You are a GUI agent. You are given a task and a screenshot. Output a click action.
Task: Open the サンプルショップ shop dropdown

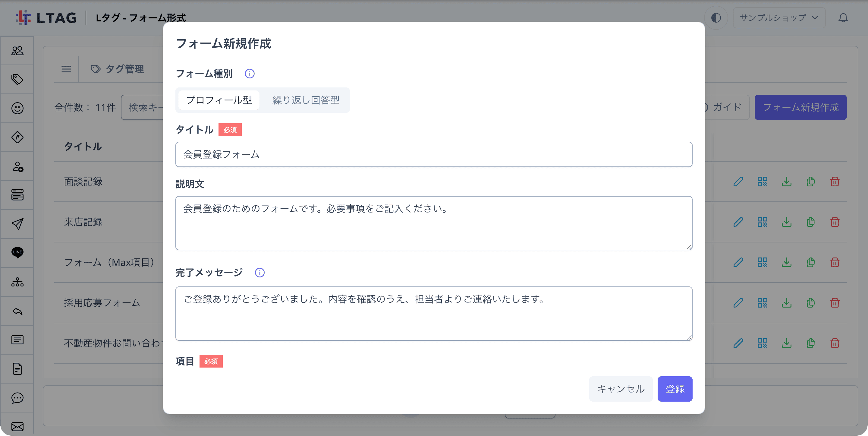779,17
